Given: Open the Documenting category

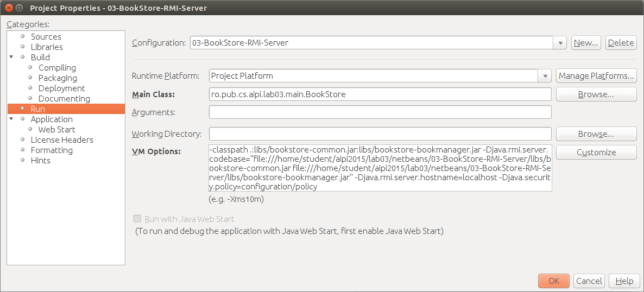Looking at the screenshot, I should pos(64,99).
